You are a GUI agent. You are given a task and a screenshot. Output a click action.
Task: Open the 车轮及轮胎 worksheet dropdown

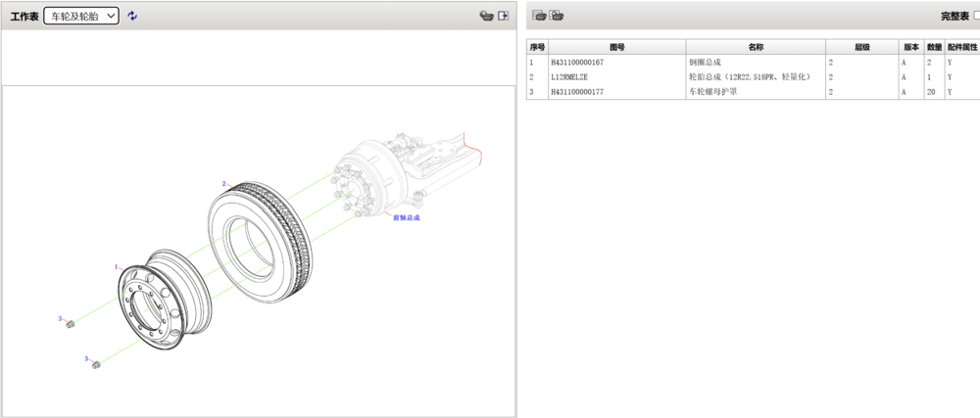click(81, 16)
